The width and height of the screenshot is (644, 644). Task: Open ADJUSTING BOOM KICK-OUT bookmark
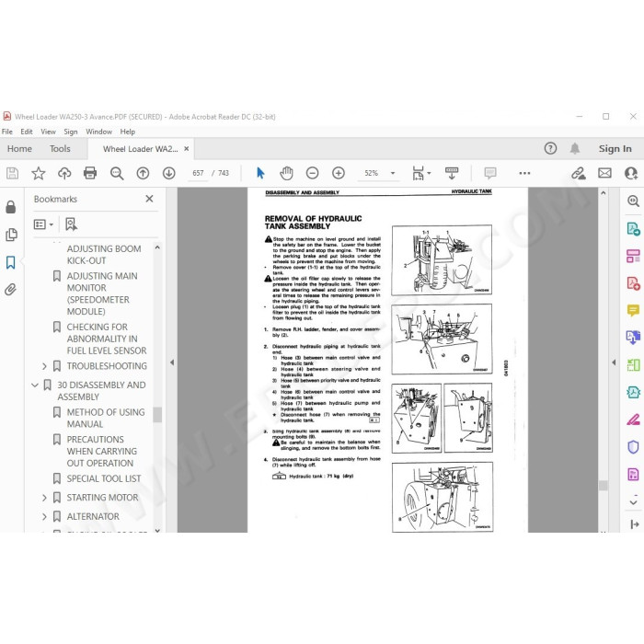104,255
